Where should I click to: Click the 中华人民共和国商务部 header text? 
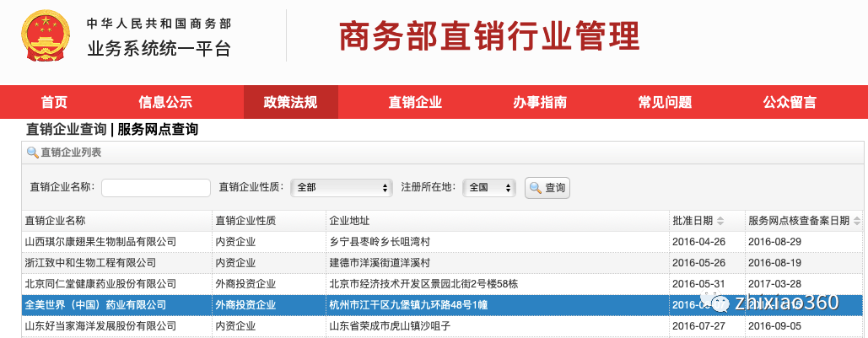[159, 24]
